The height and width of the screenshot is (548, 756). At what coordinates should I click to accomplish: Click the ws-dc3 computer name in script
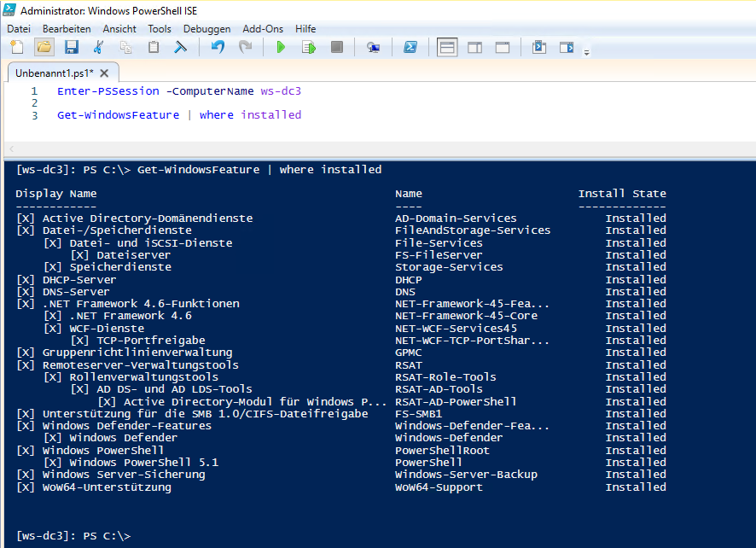(x=281, y=91)
